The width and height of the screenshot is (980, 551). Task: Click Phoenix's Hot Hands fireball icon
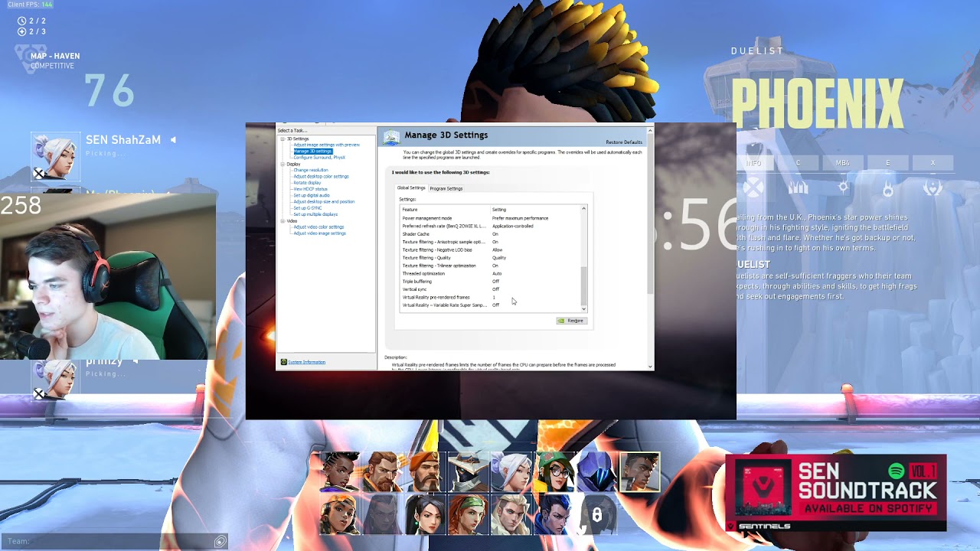888,187
